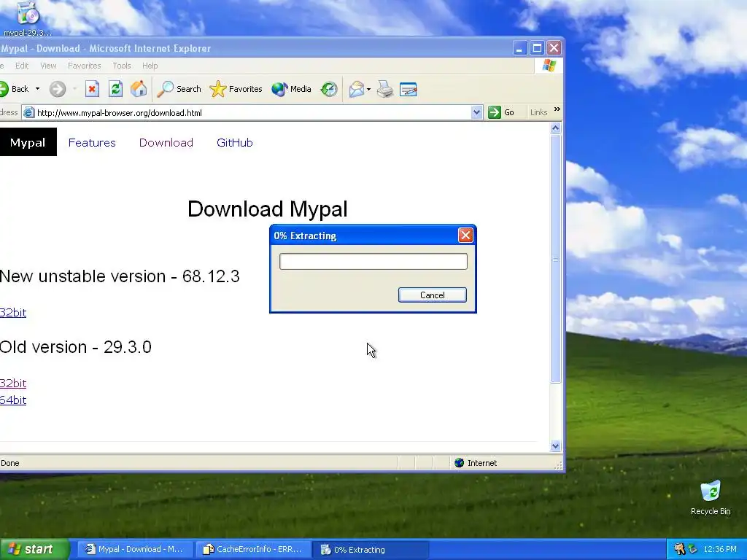Minimize the Internet Explorer window

coord(519,48)
